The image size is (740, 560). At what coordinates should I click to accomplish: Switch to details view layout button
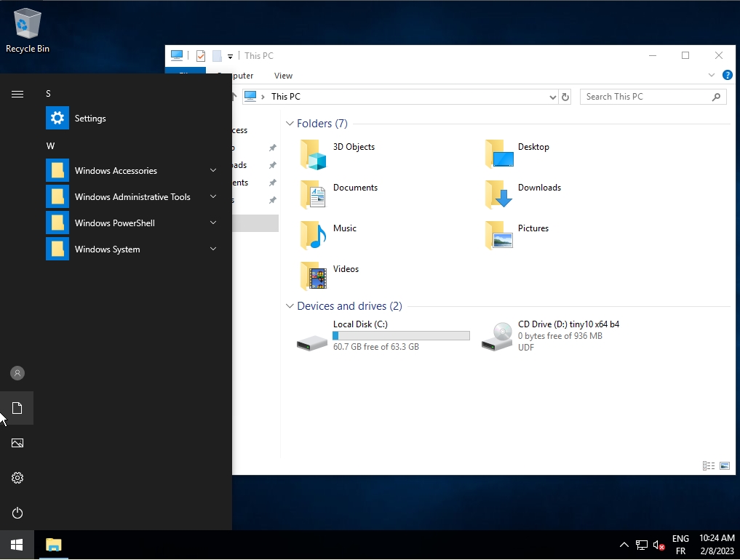[x=709, y=466]
